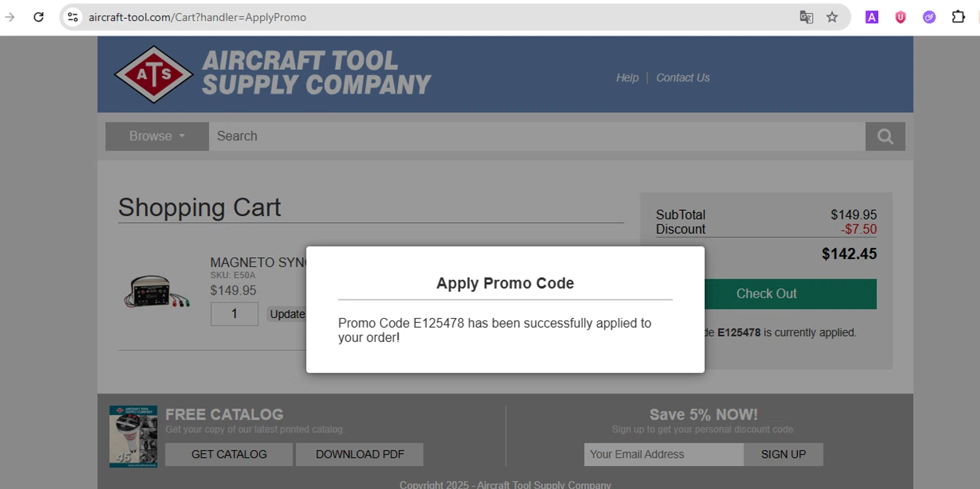
Task: Open the red shield extension icon
Action: point(900,17)
